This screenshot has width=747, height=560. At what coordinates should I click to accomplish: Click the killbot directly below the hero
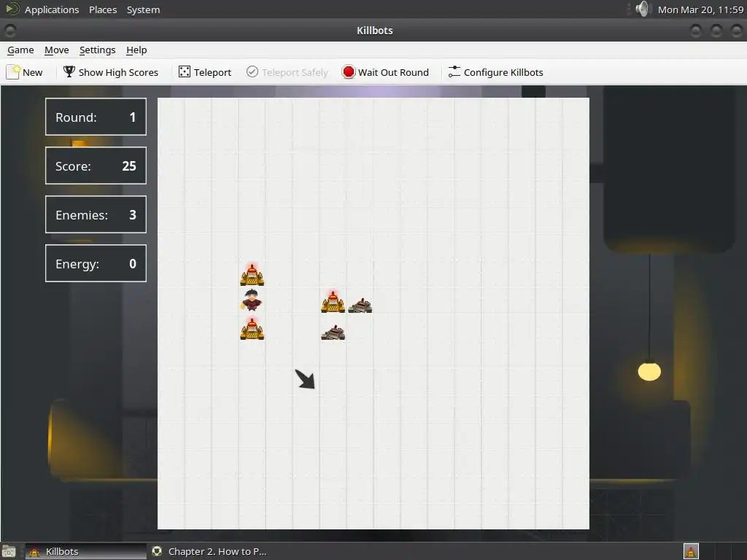click(252, 329)
